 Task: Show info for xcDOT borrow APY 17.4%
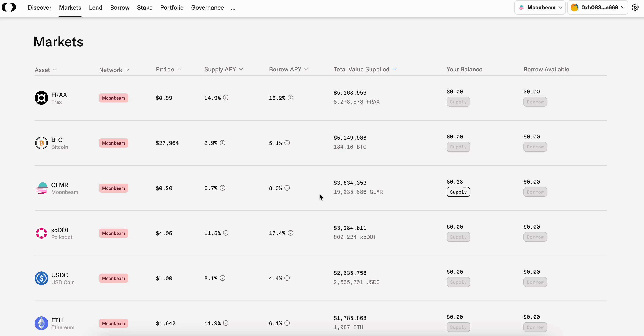click(290, 233)
